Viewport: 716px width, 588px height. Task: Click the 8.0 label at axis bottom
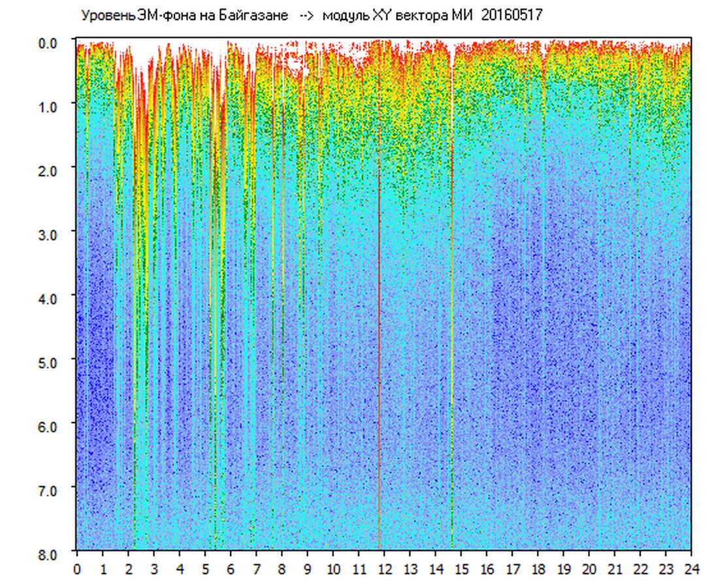coord(50,553)
